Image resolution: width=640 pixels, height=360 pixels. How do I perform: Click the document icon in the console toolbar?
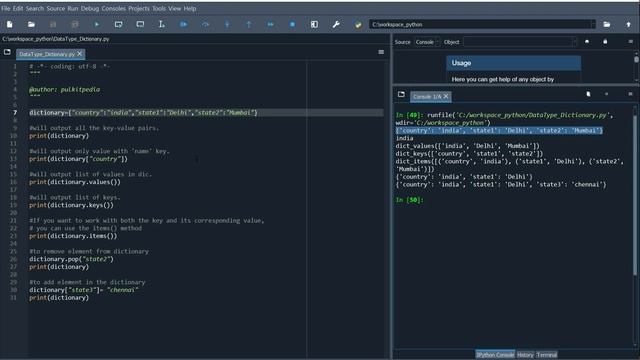(589, 94)
